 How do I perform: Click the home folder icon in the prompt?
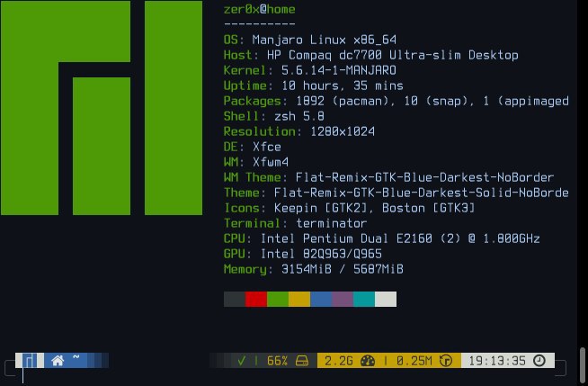pos(58,361)
